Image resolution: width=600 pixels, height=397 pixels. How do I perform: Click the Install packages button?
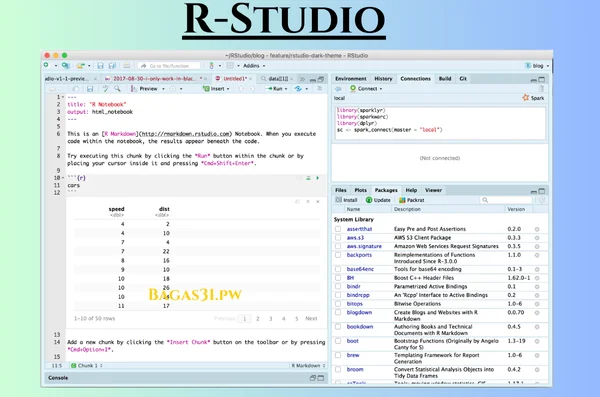(x=346, y=200)
